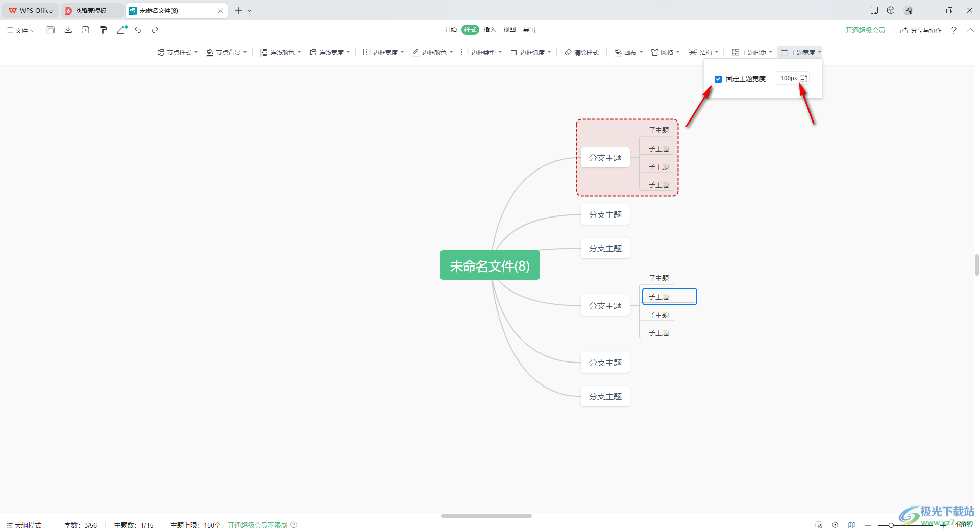
Task: Open the 主题间距 spacing dropdown
Action: [x=752, y=52]
